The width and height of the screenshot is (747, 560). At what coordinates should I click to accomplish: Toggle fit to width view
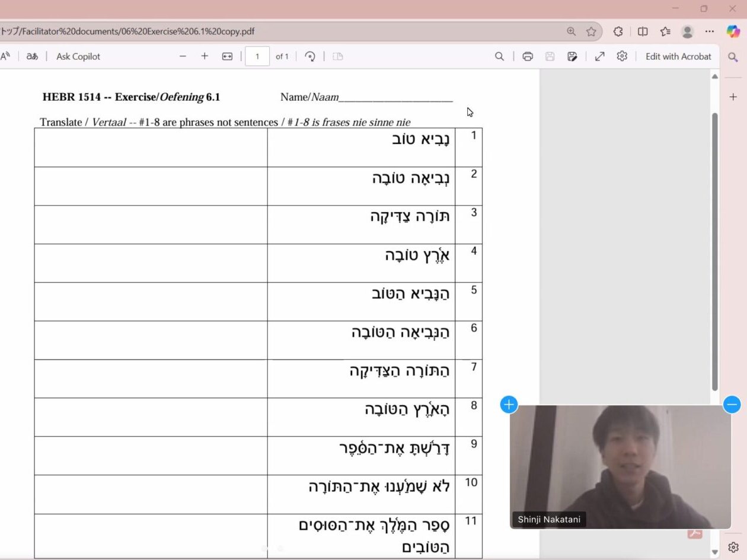[227, 56]
